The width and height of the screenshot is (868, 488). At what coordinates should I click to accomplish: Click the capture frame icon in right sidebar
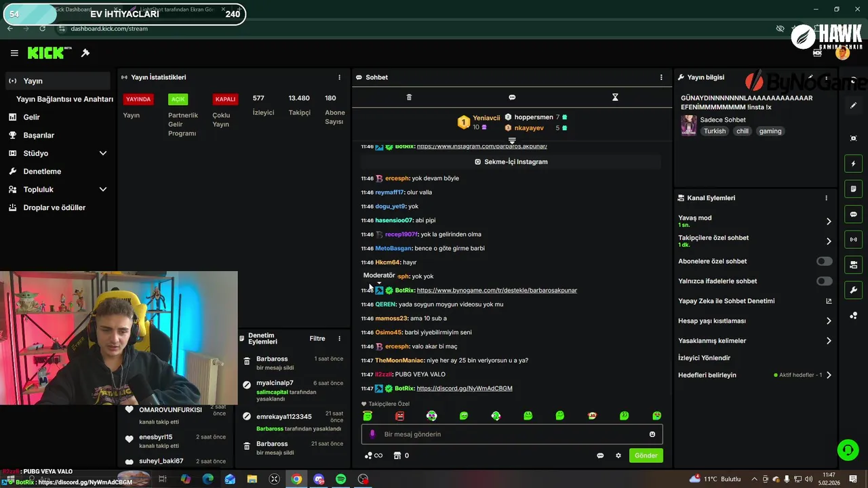tap(854, 138)
